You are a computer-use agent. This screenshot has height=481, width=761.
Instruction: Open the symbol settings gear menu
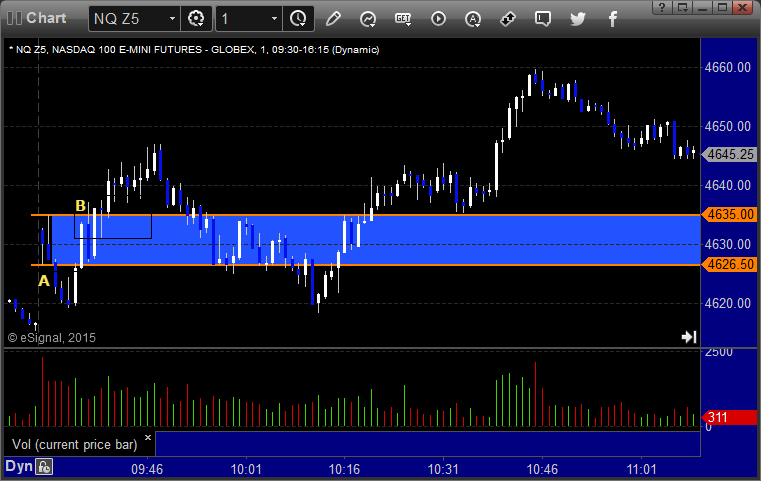pos(196,19)
